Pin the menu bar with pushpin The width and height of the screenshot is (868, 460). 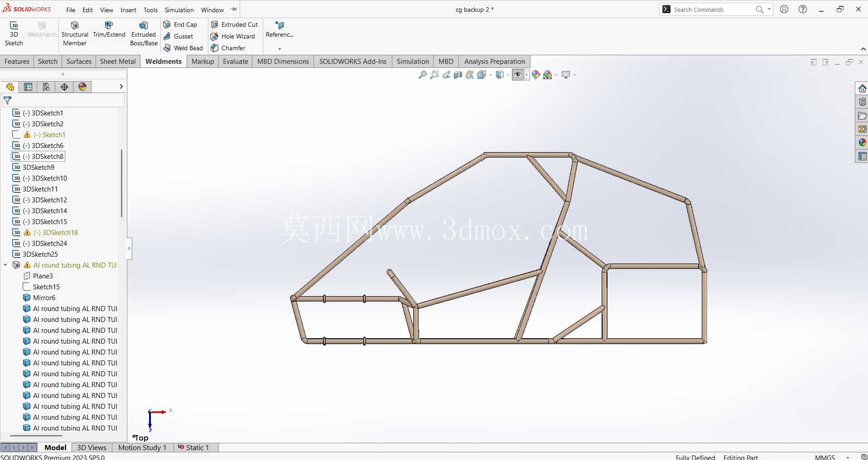tap(234, 9)
